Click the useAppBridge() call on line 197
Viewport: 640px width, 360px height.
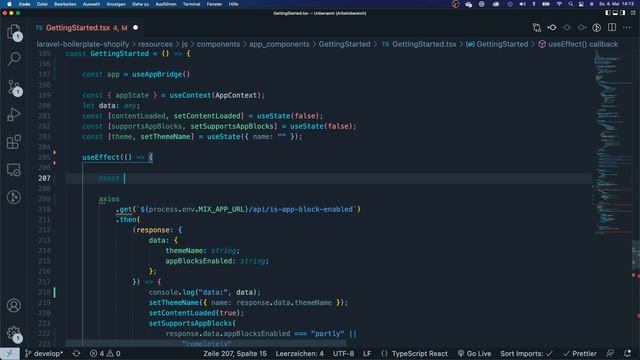coord(161,74)
